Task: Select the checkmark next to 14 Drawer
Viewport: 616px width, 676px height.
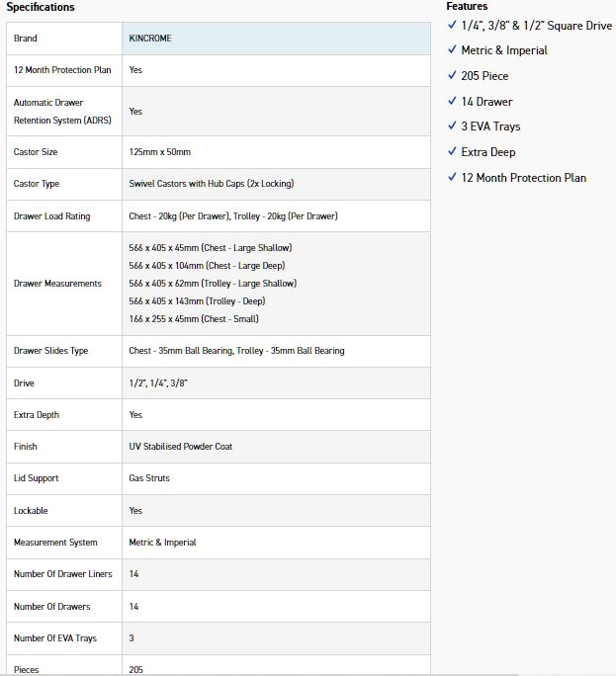Action: point(453,101)
